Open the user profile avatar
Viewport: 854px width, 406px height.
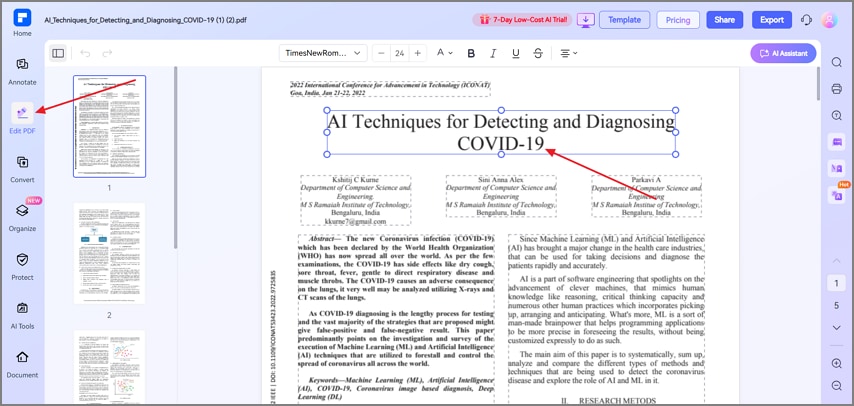(829, 20)
